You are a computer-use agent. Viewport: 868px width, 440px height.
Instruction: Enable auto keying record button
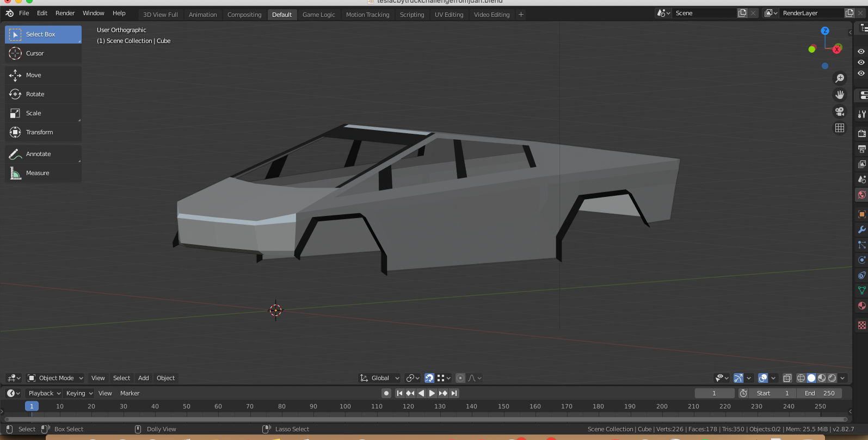pos(386,393)
